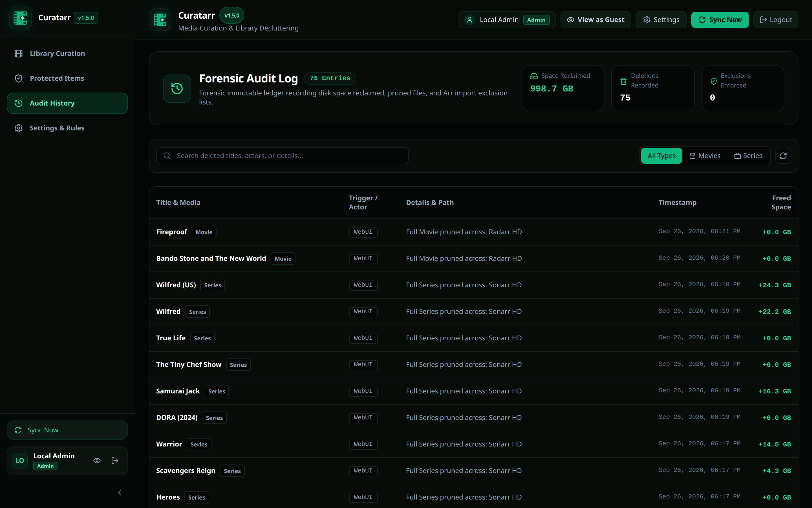Click the Wilfred (US) title
The height and width of the screenshot is (508, 812).
click(176, 285)
